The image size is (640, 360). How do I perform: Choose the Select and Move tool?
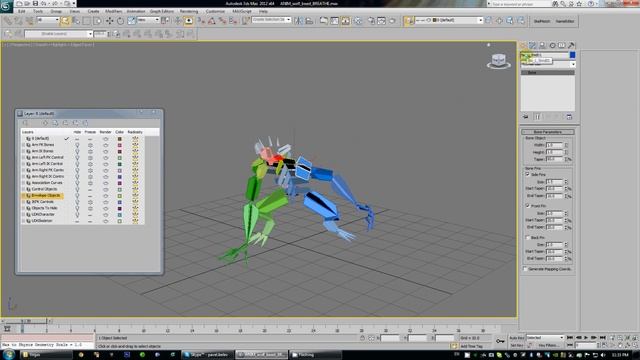click(109, 20)
